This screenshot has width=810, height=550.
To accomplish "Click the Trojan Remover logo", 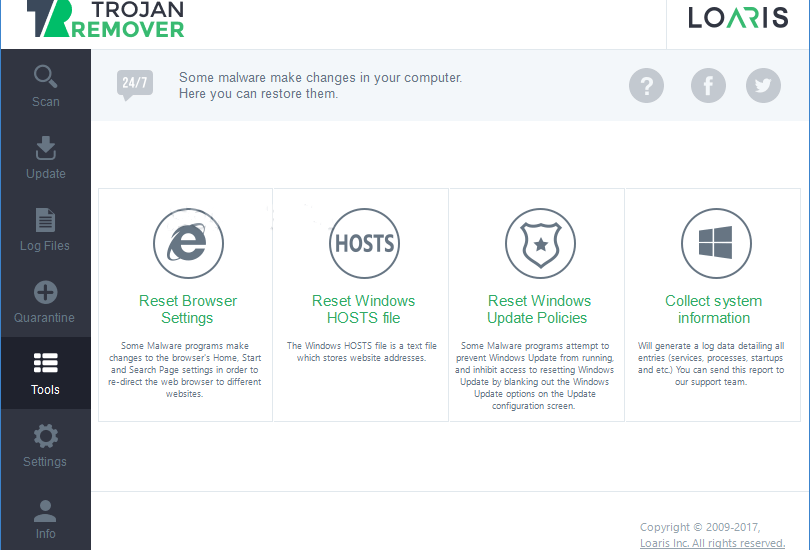I will click(x=105, y=19).
